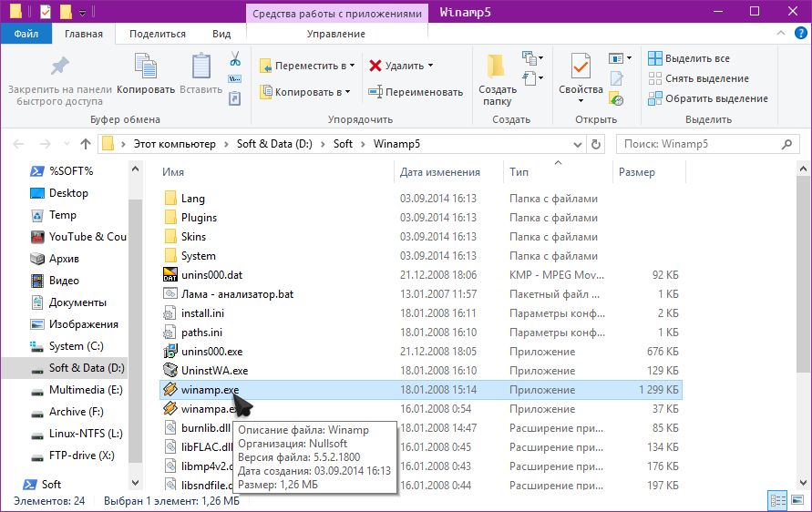Click the Edit file icon in Открыть group

tap(616, 78)
